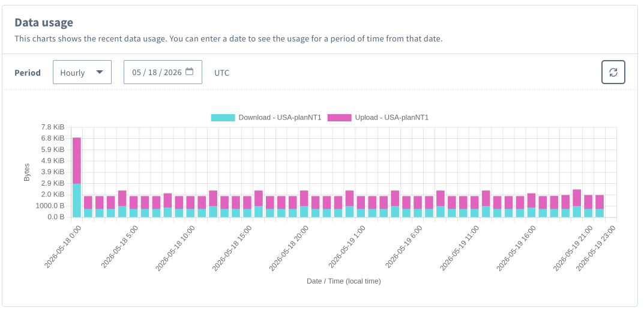Click the 3.9 KiB y-axis label
644x313 pixels.
[x=53, y=171]
